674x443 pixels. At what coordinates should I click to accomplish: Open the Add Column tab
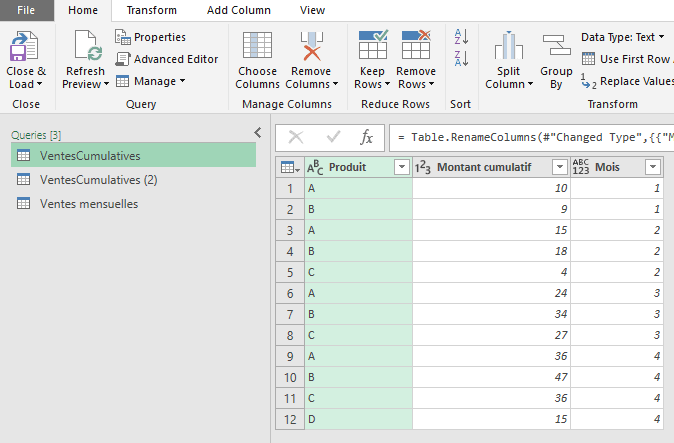point(238,10)
